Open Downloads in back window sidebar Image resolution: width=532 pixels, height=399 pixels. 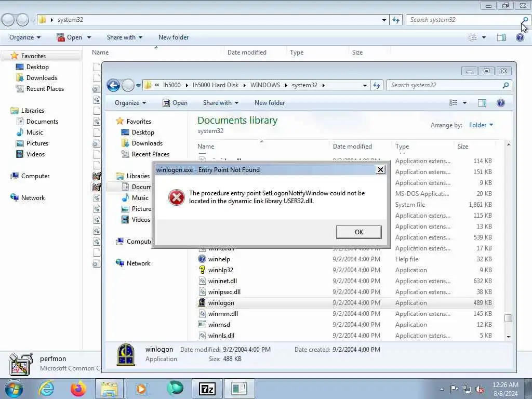tap(42, 78)
